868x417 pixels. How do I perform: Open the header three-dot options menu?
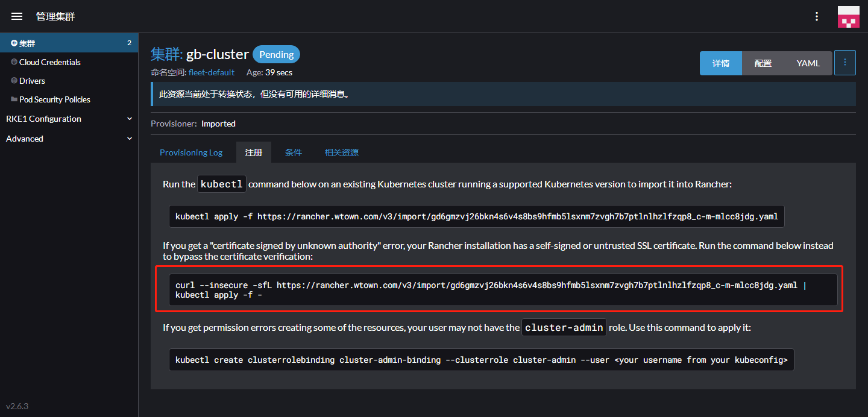pos(817,16)
